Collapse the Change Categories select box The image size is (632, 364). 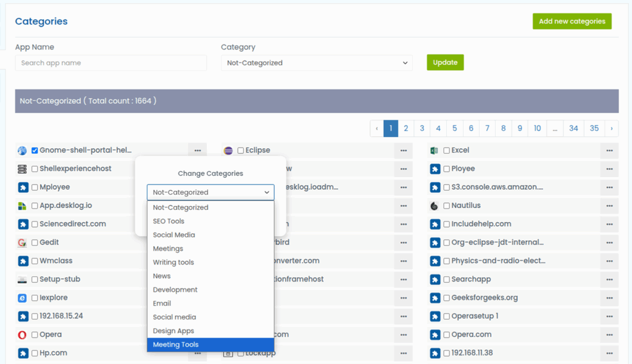coord(210,192)
